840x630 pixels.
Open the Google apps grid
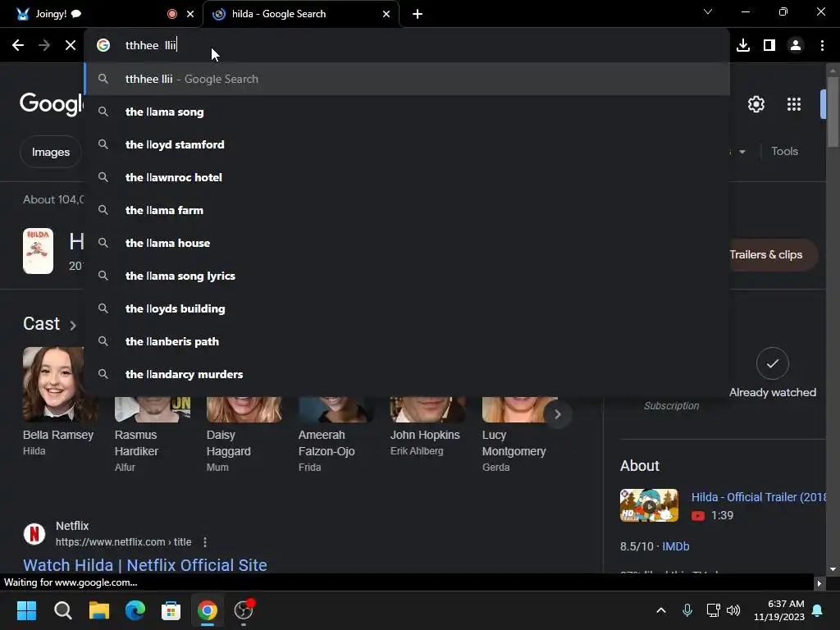[794, 104]
